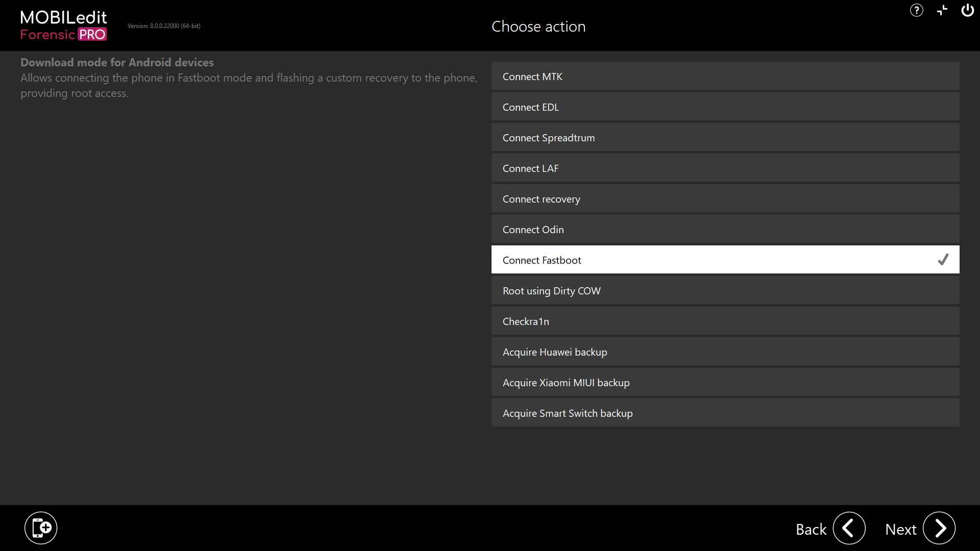Click the checkmark on Connect Fastboot
Screen dimensions: 980x551
[x=943, y=260]
